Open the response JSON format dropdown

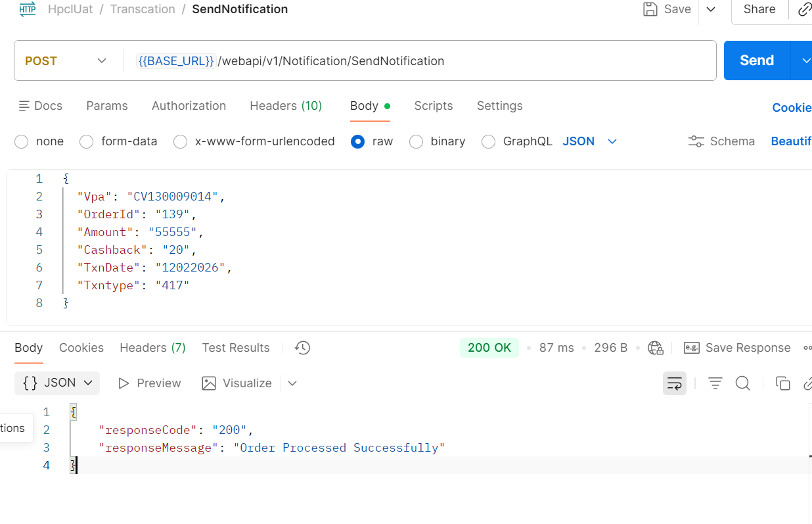coord(57,383)
